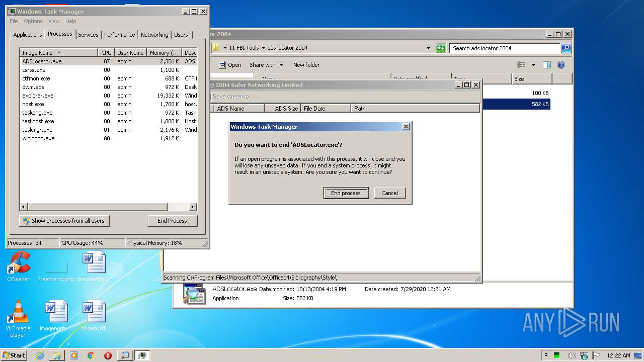Click Cancel in the confirmation dialog

389,193
